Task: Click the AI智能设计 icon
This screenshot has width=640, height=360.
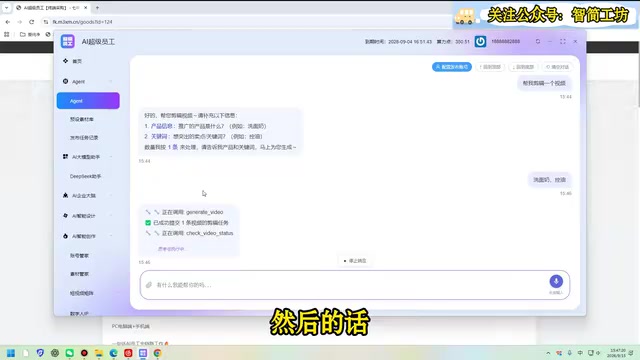Action: click(65, 215)
